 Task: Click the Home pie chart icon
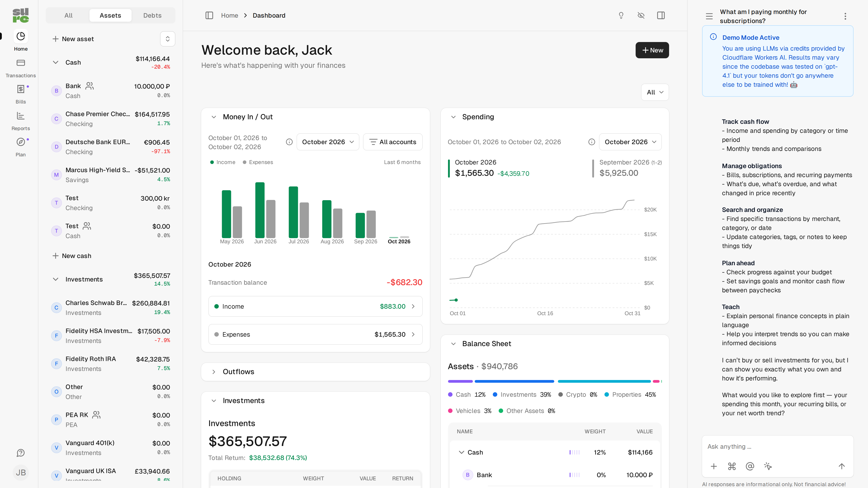21,36
